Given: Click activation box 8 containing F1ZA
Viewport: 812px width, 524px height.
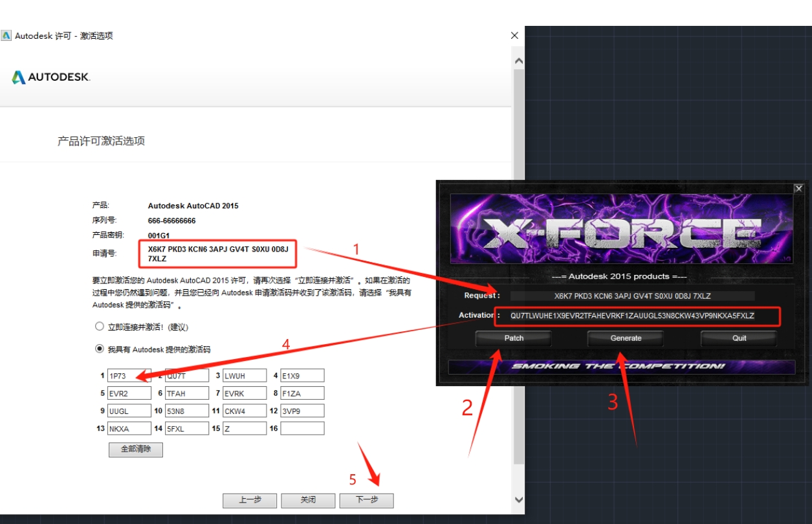Looking at the screenshot, I should click(x=302, y=393).
